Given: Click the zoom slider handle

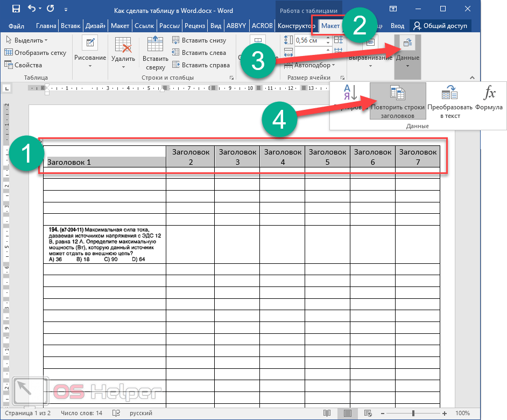Looking at the screenshot, I should [x=413, y=413].
